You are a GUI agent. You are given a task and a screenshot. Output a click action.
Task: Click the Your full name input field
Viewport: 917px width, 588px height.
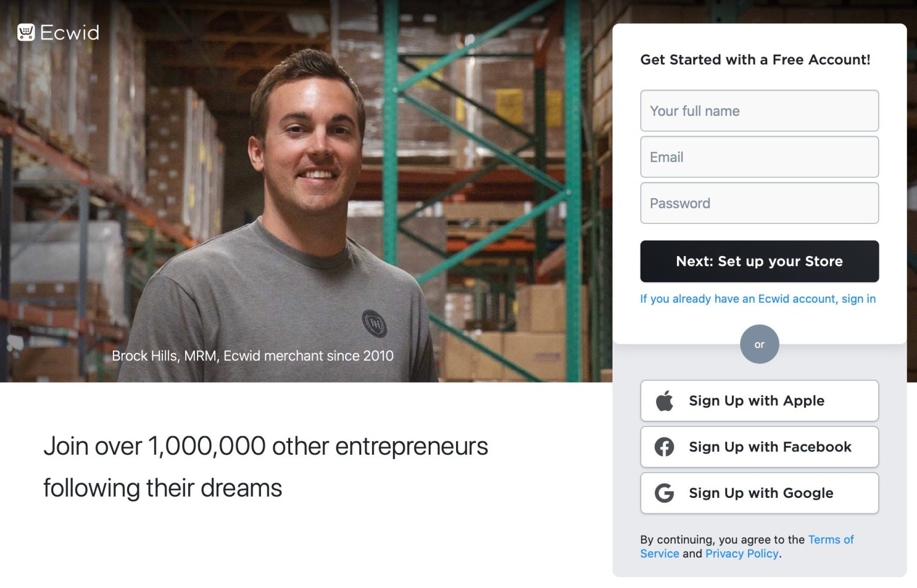[x=759, y=110]
